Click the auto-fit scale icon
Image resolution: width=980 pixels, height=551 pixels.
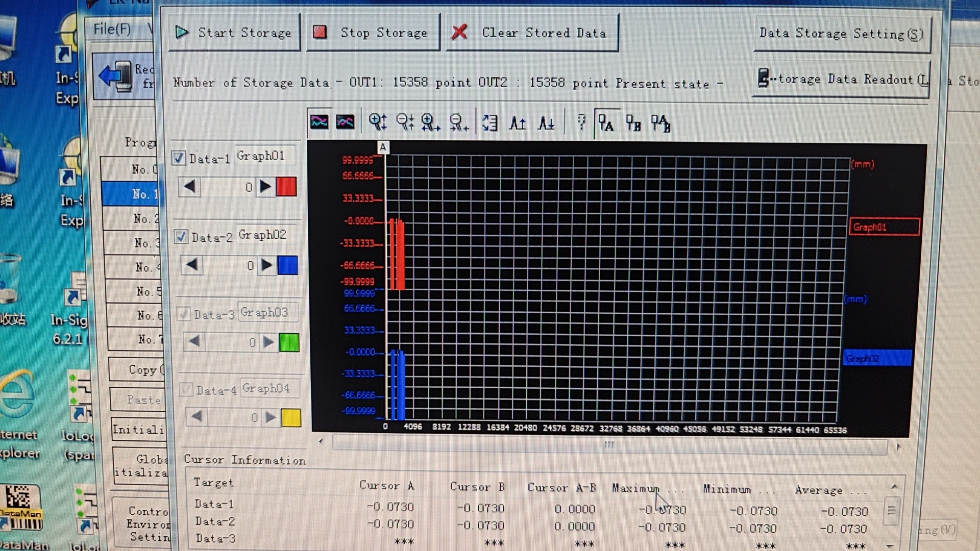[489, 122]
